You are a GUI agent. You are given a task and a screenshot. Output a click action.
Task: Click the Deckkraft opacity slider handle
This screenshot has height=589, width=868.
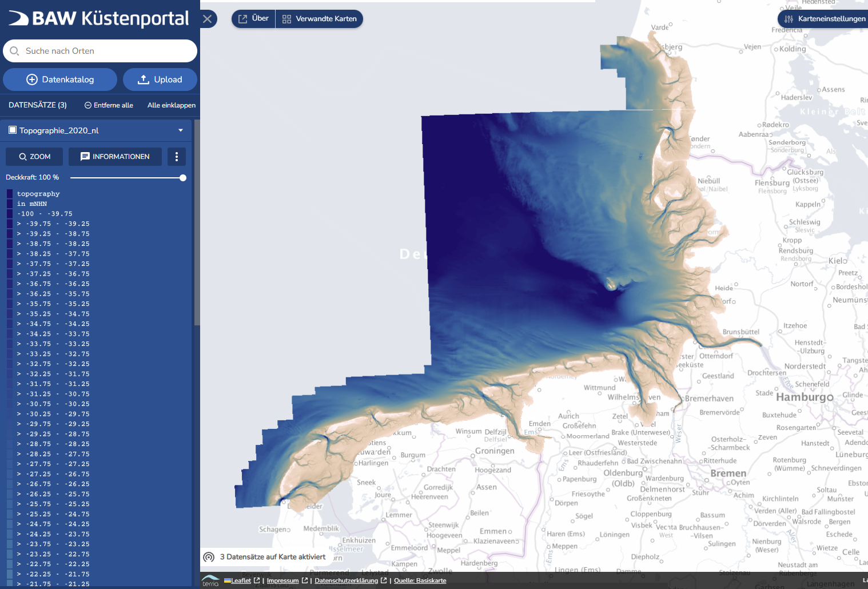[183, 178]
